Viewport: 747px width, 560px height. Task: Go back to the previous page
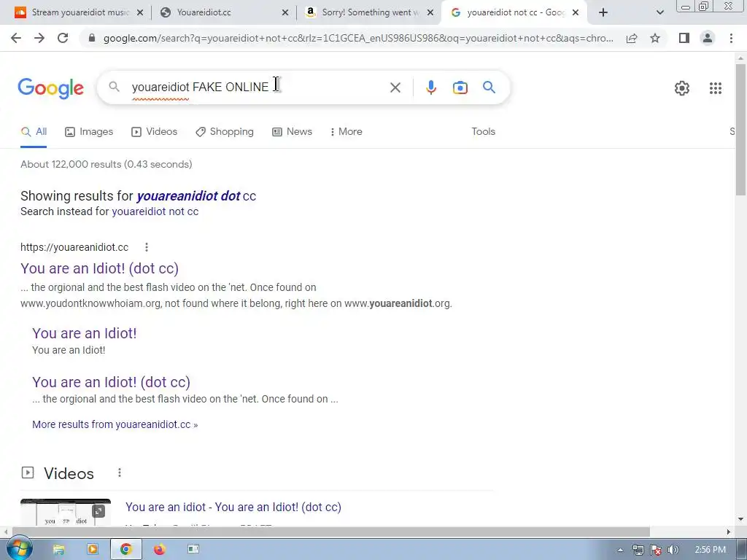(x=16, y=38)
